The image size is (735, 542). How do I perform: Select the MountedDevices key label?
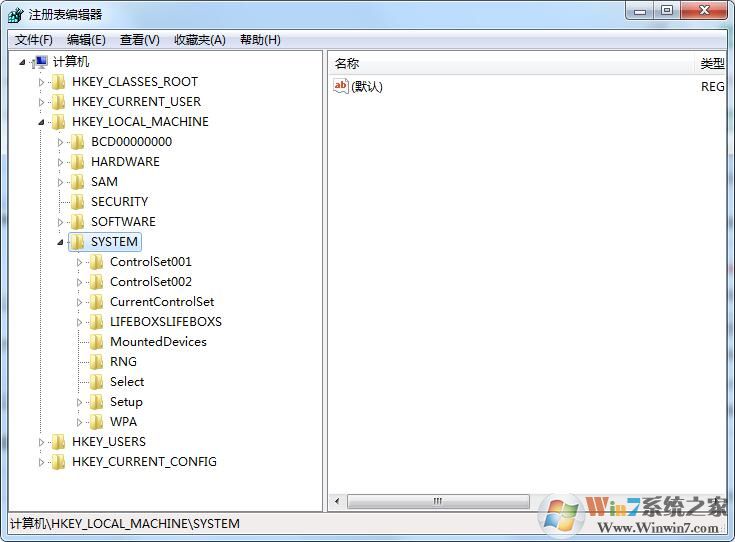click(x=158, y=342)
